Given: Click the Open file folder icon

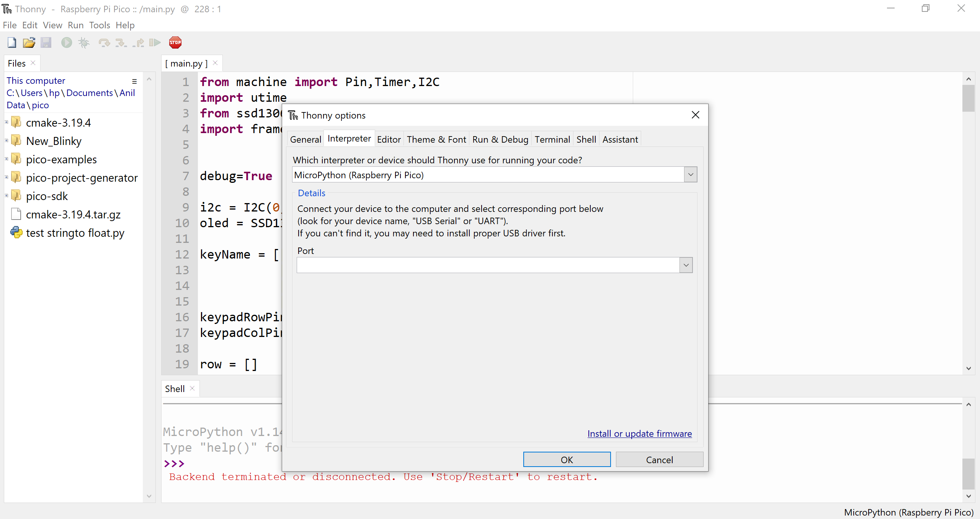Looking at the screenshot, I should click(x=29, y=42).
